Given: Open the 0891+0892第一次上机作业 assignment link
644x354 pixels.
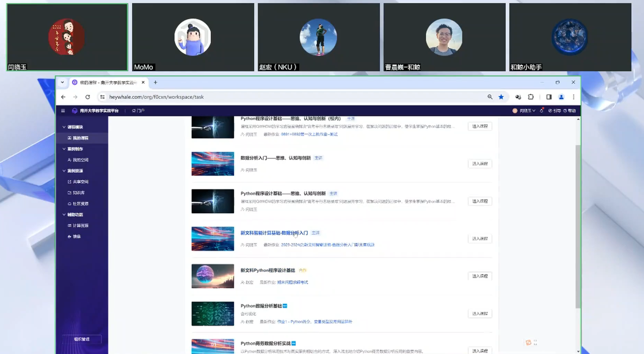Looking at the screenshot, I should click(309, 134).
